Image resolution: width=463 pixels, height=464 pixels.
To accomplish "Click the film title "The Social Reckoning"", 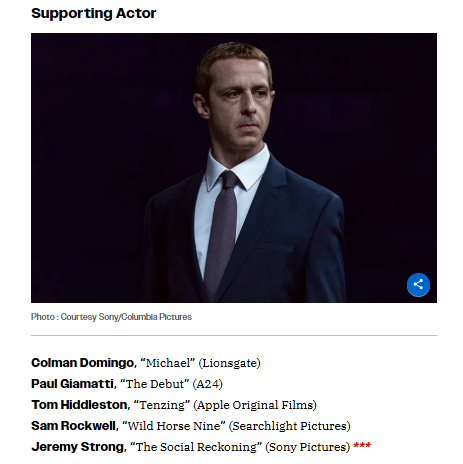I will point(196,447).
